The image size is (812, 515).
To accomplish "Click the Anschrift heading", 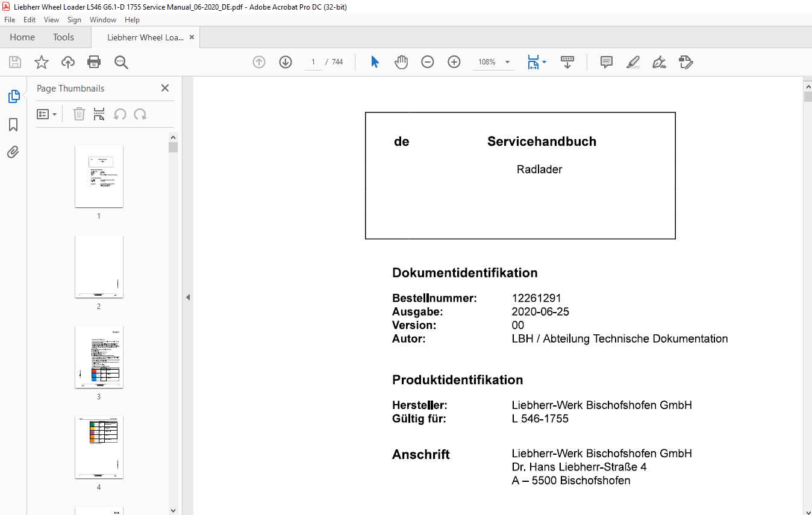I will [x=421, y=455].
